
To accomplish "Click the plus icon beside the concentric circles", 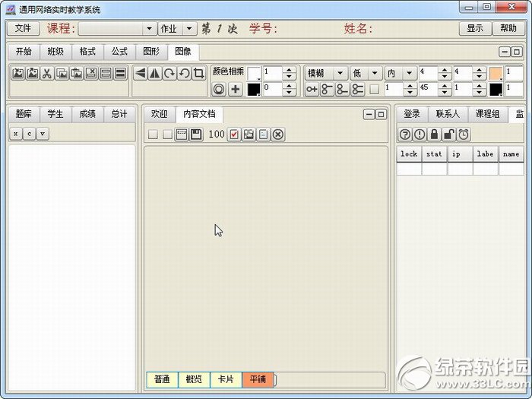I will pos(235,89).
